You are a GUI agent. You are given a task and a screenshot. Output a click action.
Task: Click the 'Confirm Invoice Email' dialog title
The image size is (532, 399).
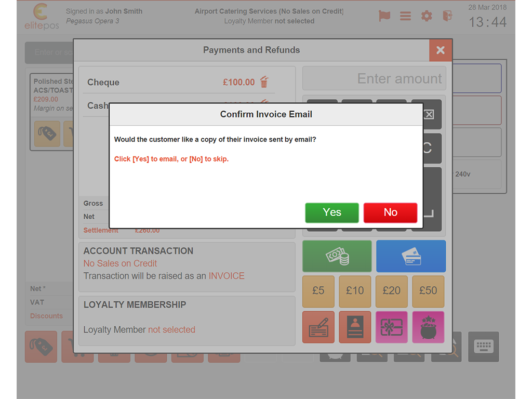click(266, 114)
